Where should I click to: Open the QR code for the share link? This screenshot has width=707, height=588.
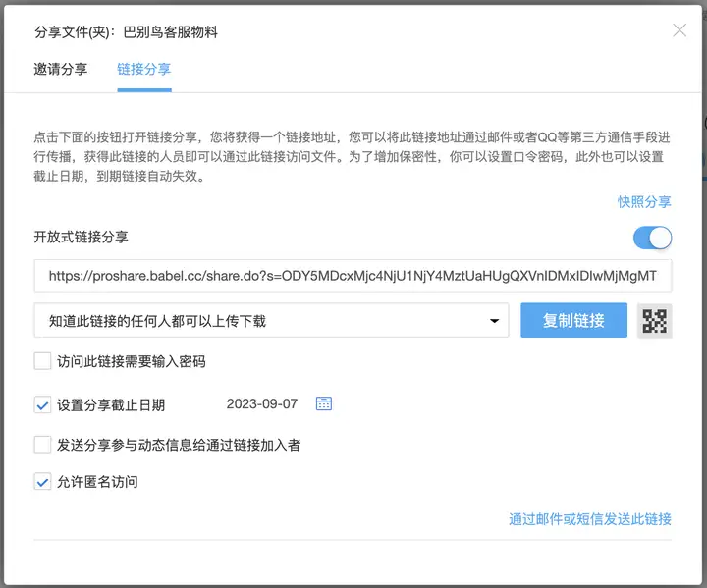point(654,321)
